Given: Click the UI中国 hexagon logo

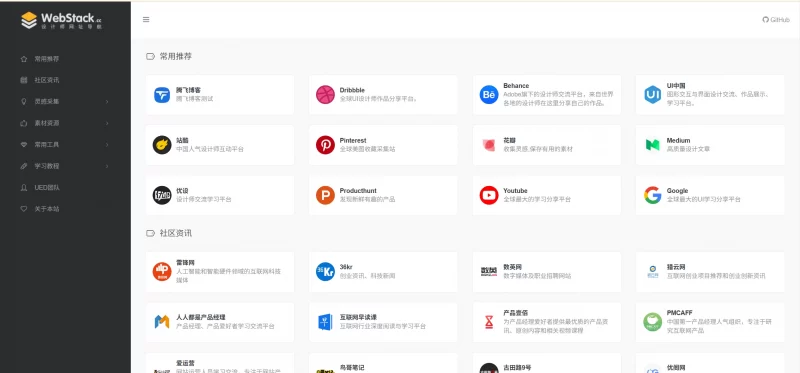Looking at the screenshot, I should click(x=652, y=95).
